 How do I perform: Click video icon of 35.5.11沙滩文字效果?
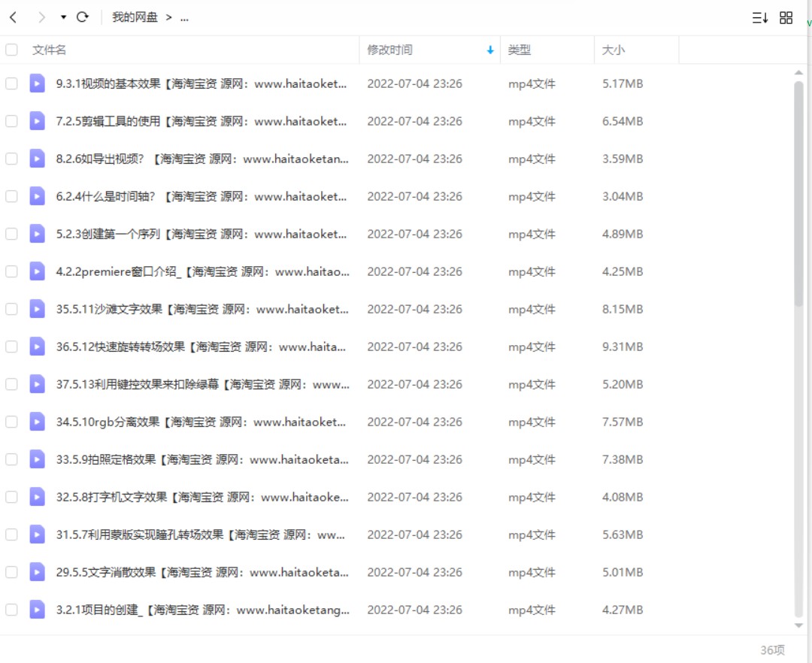38,309
